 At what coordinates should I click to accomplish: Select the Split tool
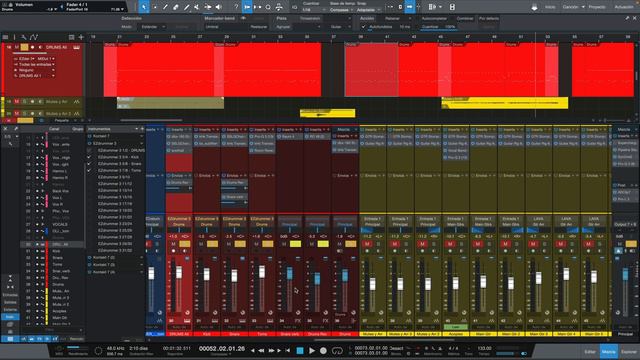165,7
